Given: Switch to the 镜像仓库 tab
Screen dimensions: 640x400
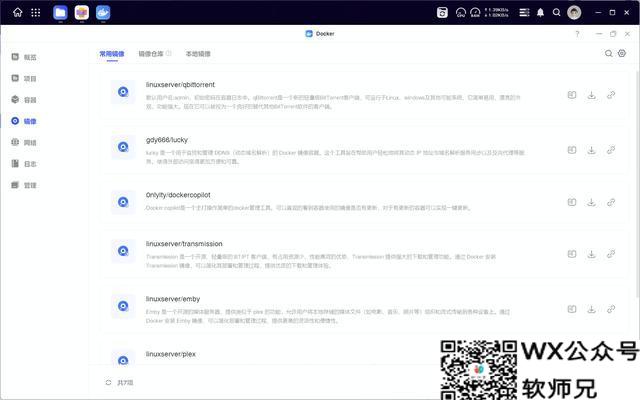Looking at the screenshot, I should 151,54.
